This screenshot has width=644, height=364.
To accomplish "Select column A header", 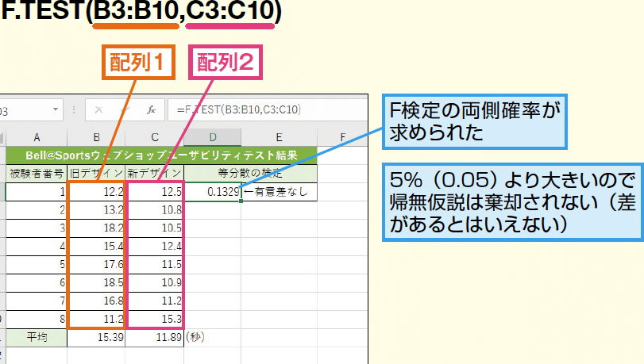I will tap(37, 136).
